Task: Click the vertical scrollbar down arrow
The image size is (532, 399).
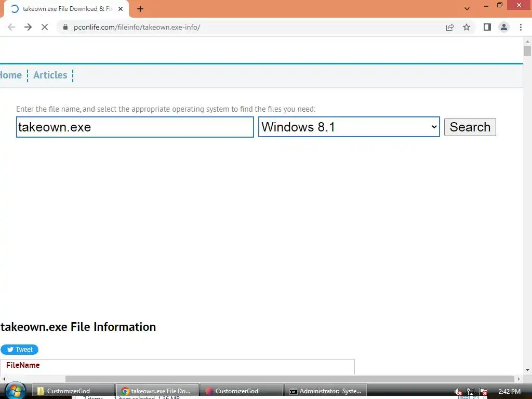Action: [x=527, y=370]
